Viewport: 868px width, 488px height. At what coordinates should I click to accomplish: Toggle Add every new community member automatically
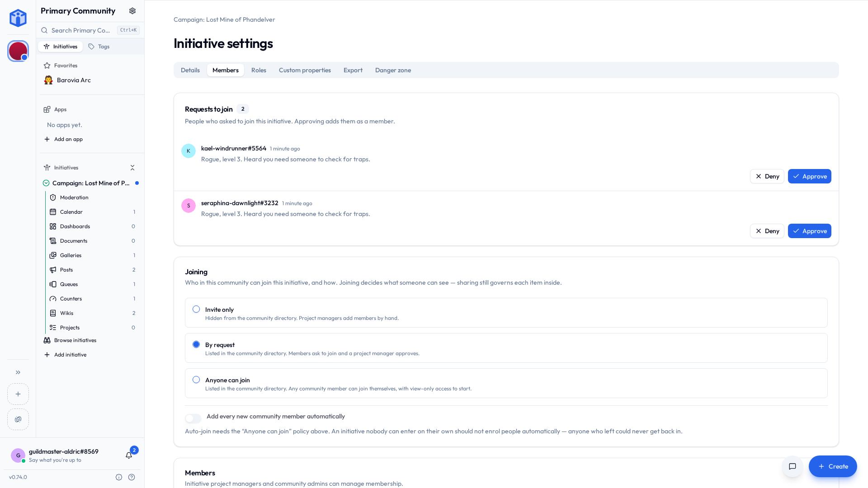193,419
